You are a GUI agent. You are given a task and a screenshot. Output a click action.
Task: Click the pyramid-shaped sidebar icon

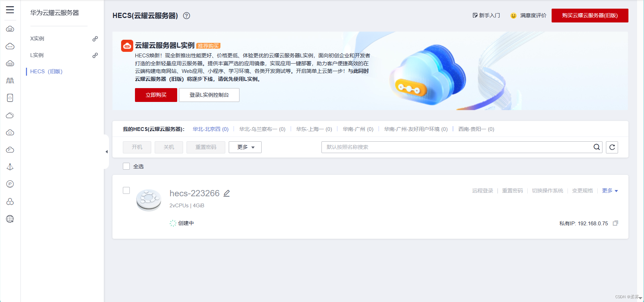coord(10,167)
